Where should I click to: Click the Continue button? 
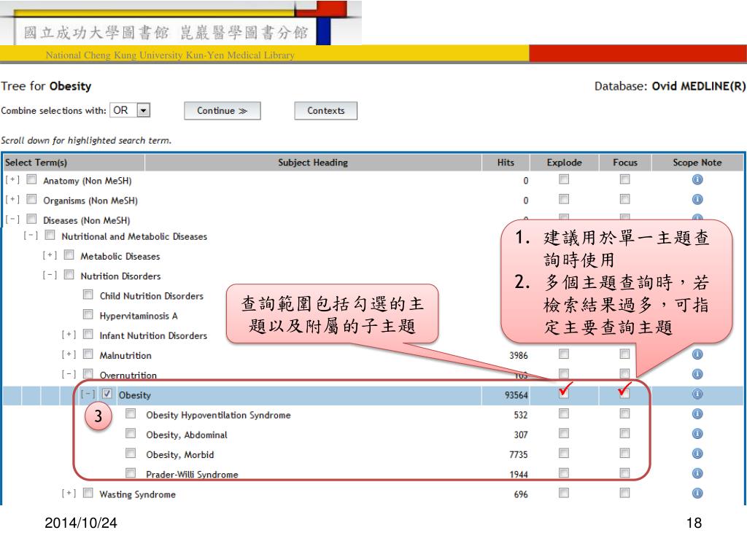pos(222,111)
